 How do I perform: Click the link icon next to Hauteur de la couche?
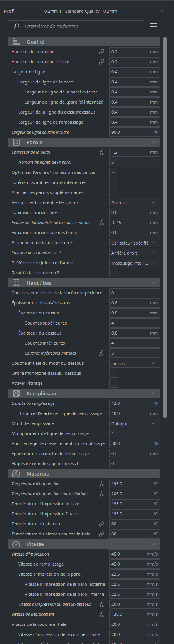tap(101, 52)
